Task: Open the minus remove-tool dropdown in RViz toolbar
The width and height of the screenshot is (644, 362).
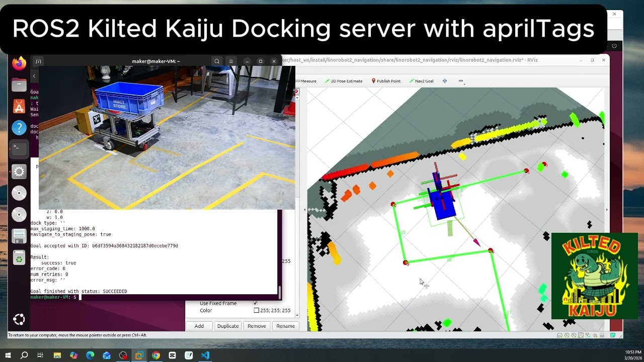Action: click(x=461, y=81)
